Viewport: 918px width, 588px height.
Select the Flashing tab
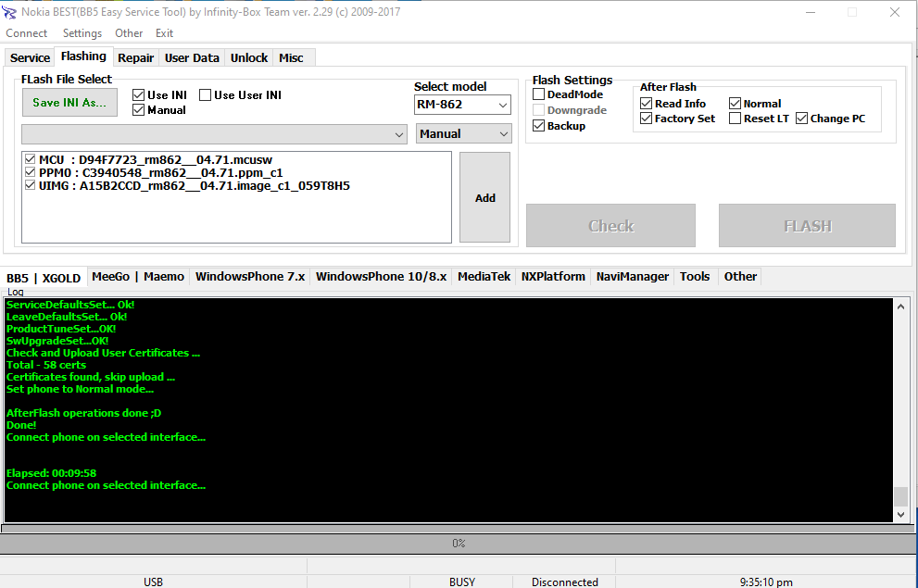point(83,56)
